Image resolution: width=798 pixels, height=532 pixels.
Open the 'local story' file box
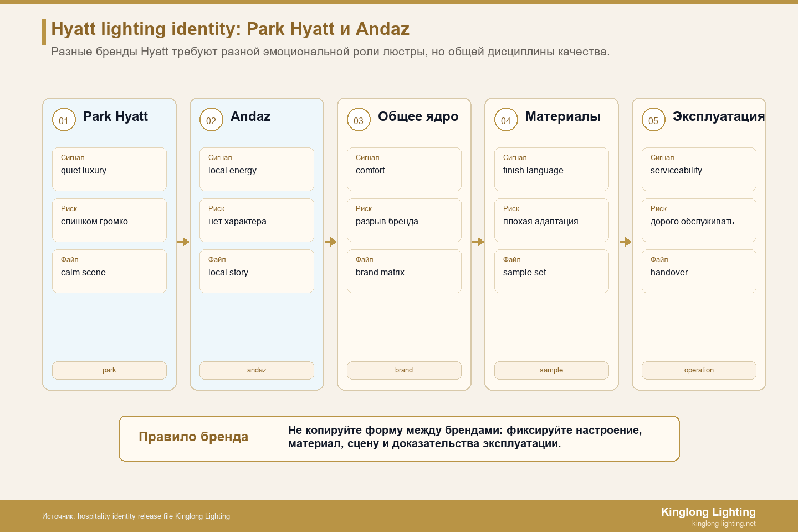click(x=257, y=271)
